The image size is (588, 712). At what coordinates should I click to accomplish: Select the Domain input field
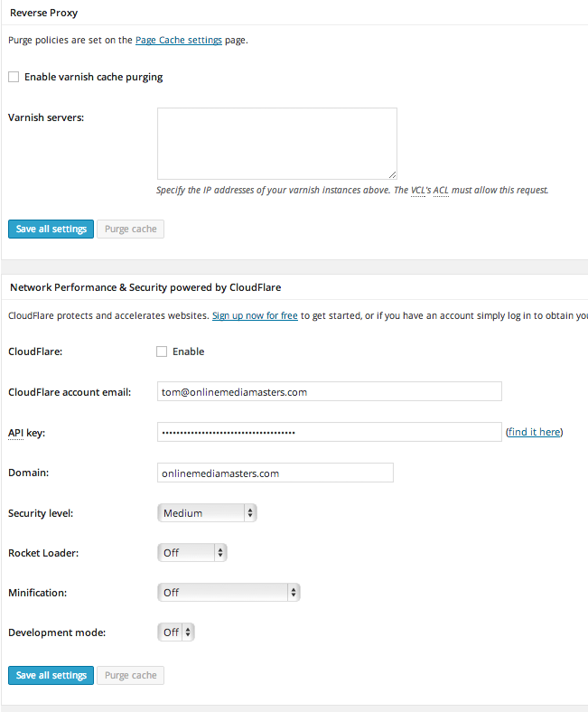(275, 473)
